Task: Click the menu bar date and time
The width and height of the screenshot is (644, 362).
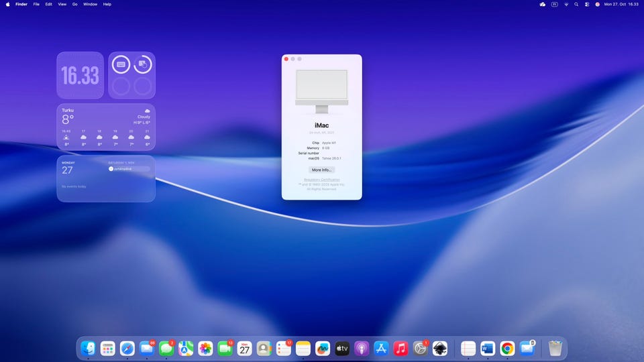Action: click(x=621, y=4)
